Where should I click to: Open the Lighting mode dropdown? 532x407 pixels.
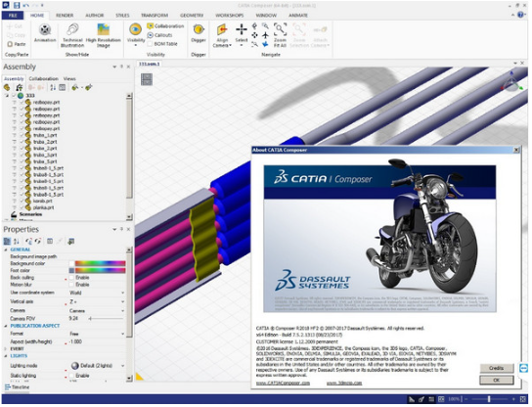pyautogui.click(x=122, y=366)
